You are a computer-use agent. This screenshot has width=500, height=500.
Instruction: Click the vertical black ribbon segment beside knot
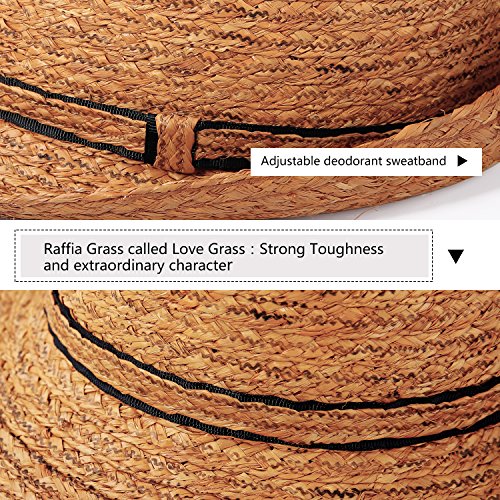(x=150, y=139)
